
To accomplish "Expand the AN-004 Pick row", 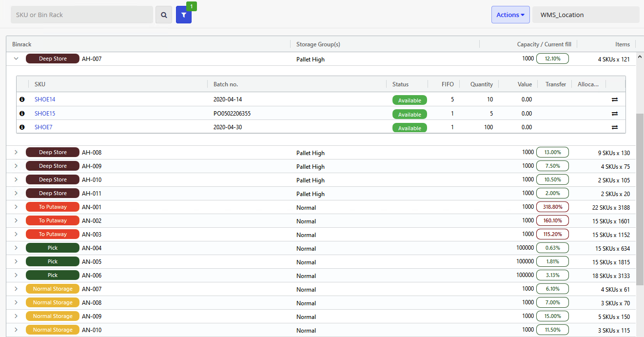I will pyautogui.click(x=16, y=248).
